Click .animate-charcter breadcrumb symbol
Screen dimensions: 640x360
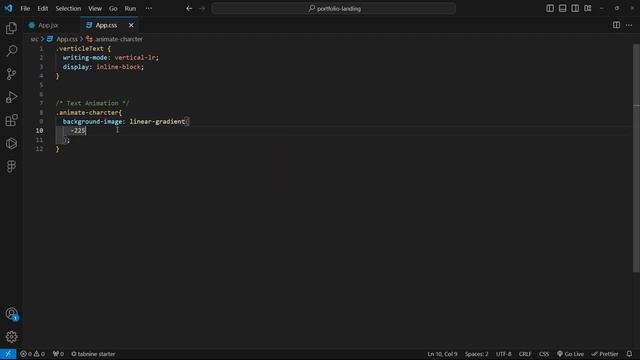click(x=118, y=39)
